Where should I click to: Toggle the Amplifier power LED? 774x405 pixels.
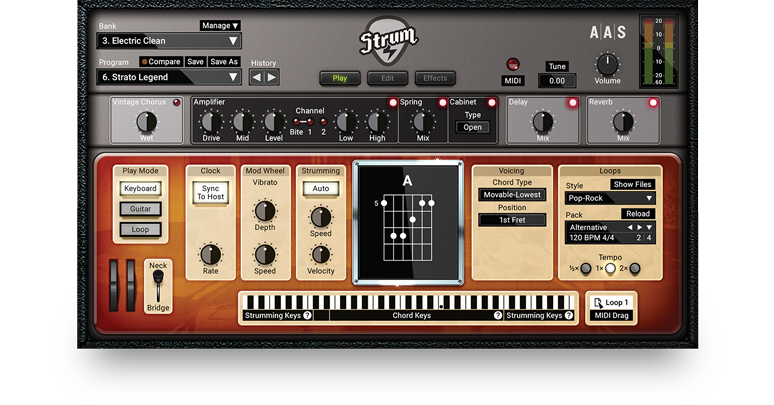click(393, 102)
